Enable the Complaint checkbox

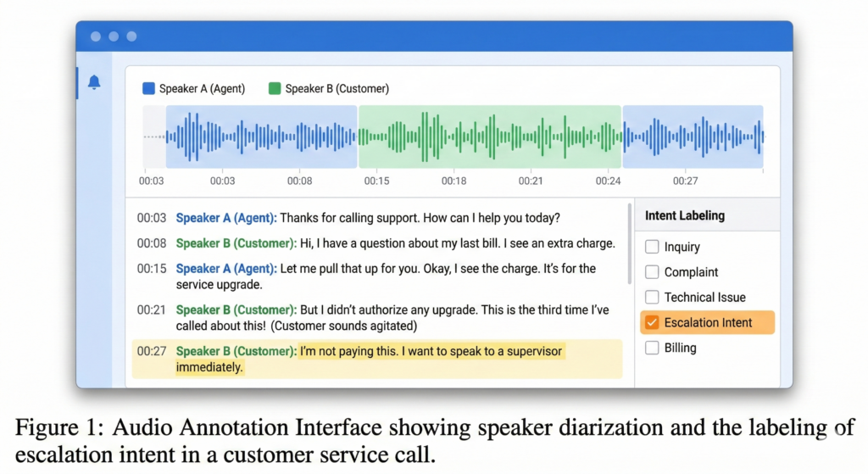pyautogui.click(x=652, y=272)
